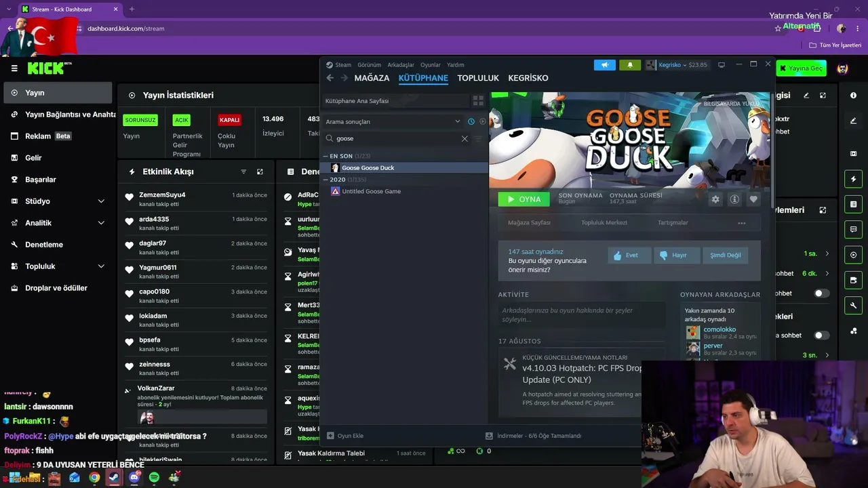Open Spotify from the taskbar

pos(154,477)
